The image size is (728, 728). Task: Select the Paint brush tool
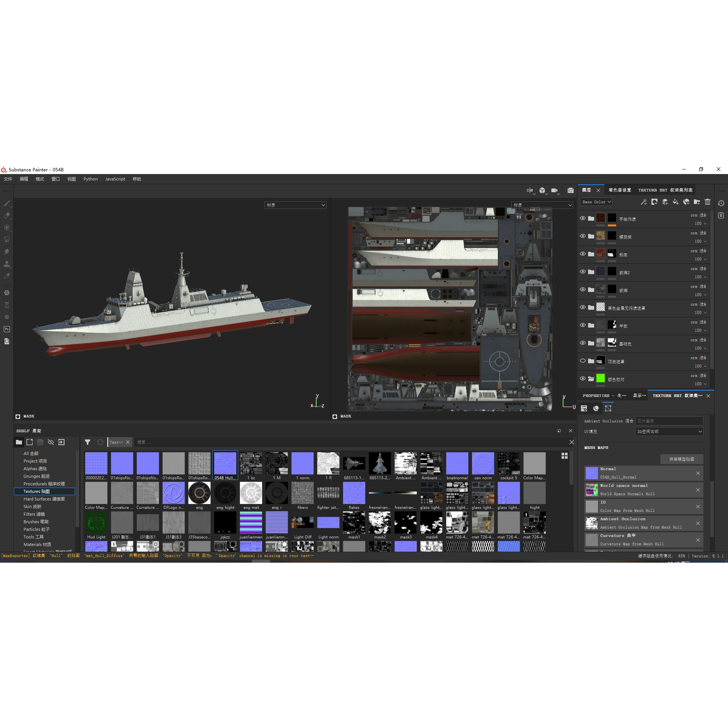6,204
